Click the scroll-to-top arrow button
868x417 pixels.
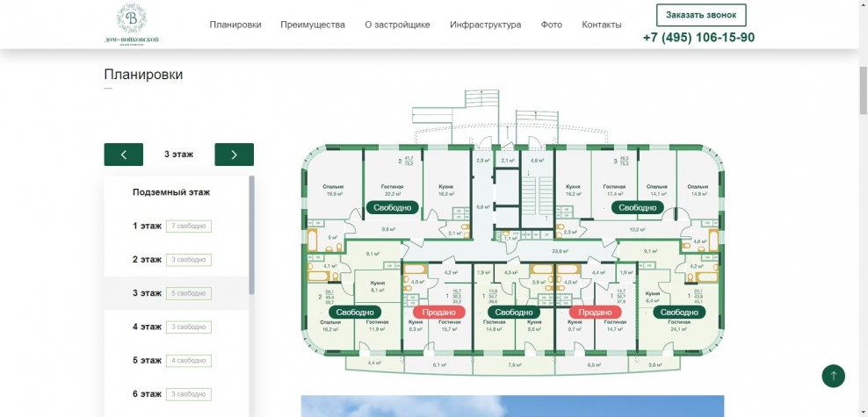[x=833, y=376]
